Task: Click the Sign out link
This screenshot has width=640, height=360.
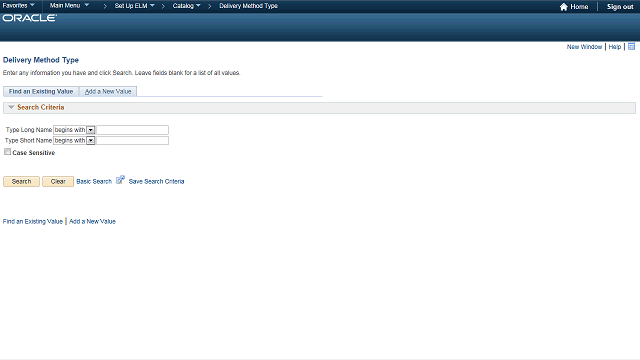Action: point(620,7)
